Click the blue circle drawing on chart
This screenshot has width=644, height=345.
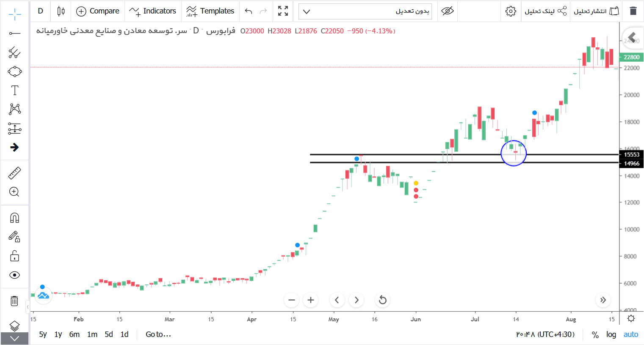click(x=514, y=153)
